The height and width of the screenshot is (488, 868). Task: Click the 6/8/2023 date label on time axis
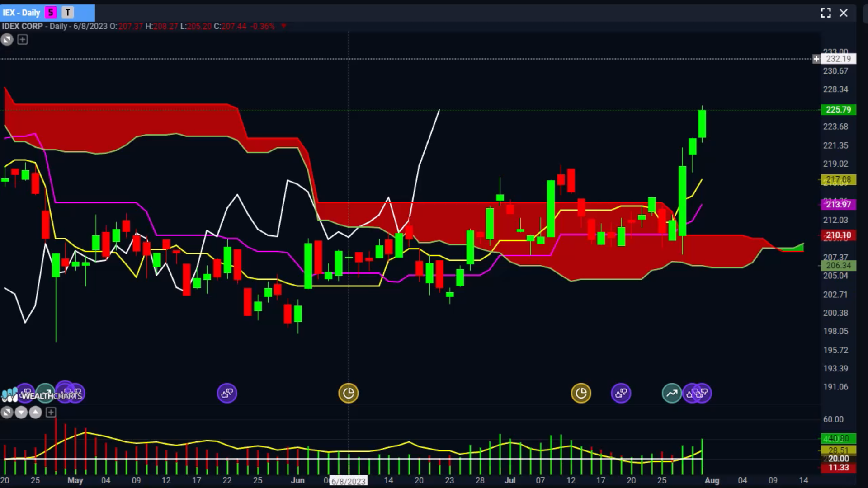click(x=349, y=481)
